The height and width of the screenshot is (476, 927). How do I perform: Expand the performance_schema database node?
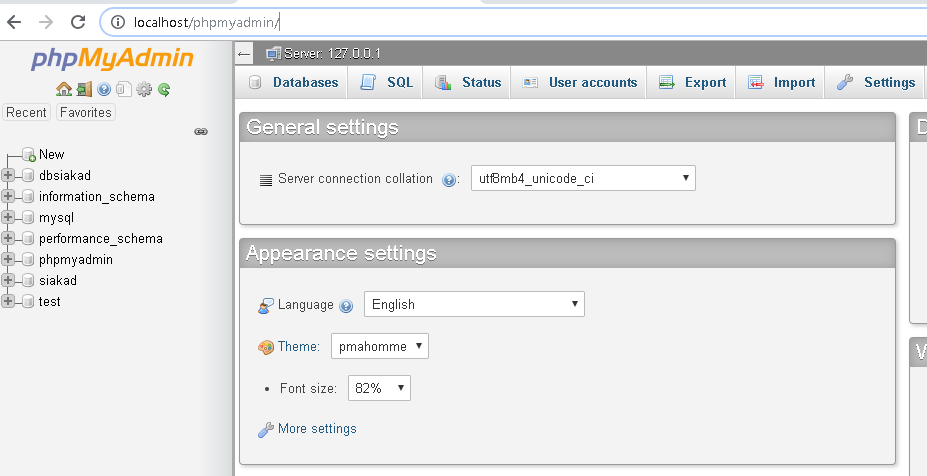point(8,238)
